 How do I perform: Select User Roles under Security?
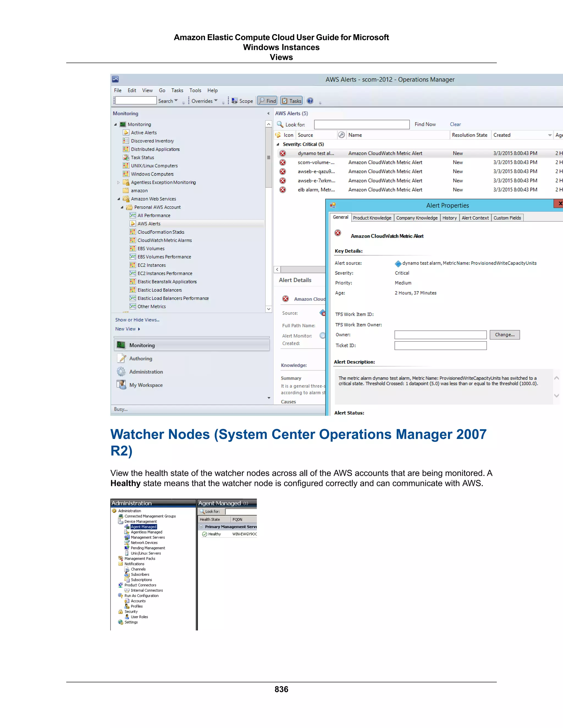(x=139, y=617)
